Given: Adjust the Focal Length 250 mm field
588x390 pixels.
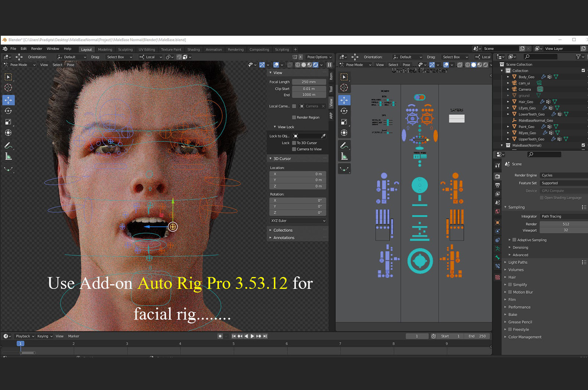Looking at the screenshot, I should [309, 82].
